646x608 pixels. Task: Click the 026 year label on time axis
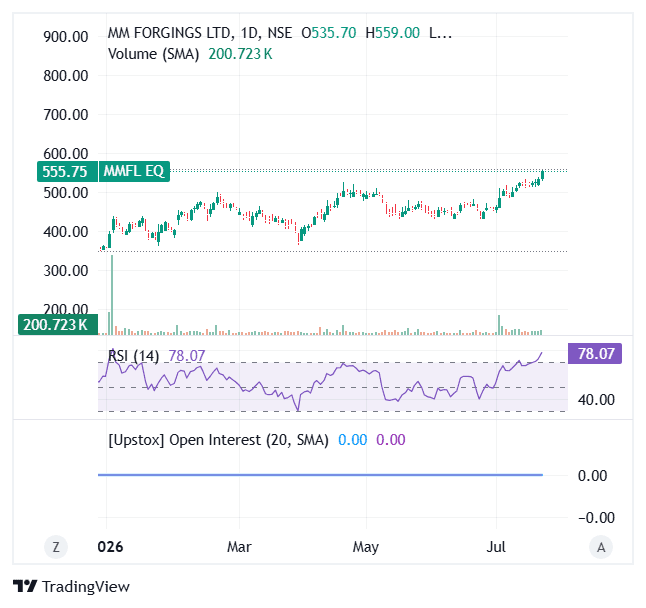pyautogui.click(x=110, y=547)
